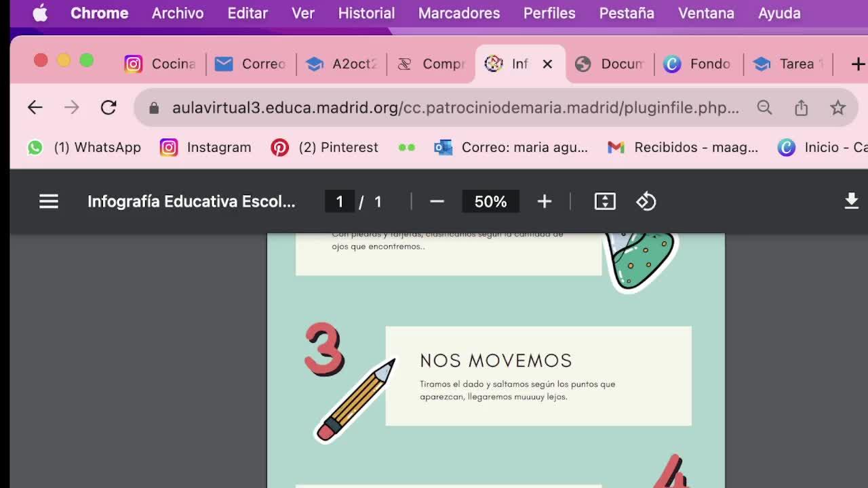Switch to the Cocina Instagram tab
This screenshot has height=488, width=868.
[x=161, y=64]
